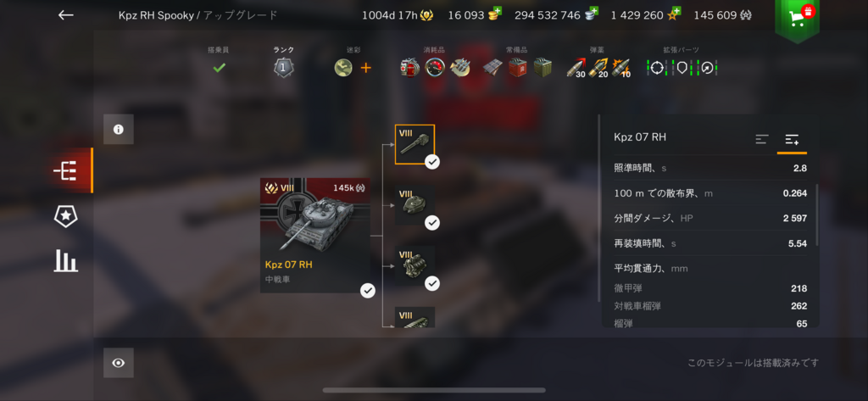
Task: Select the Kpz 07 RH tank card
Action: point(315,236)
